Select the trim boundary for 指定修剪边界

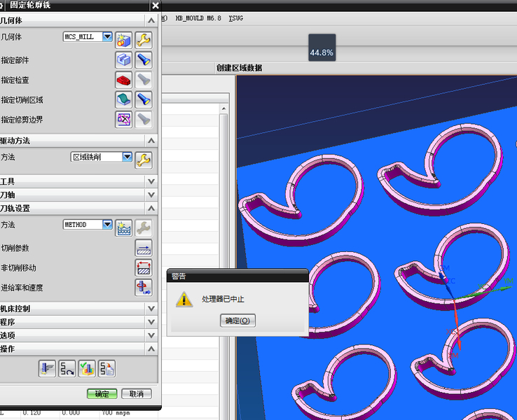(123, 119)
